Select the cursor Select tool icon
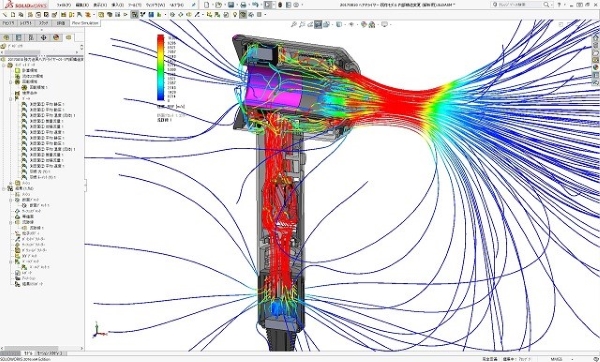The height and width of the screenshot is (362, 600). pyautogui.click(x=268, y=5)
